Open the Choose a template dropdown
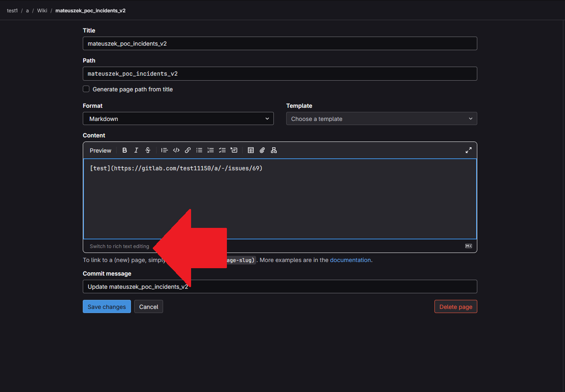The width and height of the screenshot is (565, 392). pos(381,119)
